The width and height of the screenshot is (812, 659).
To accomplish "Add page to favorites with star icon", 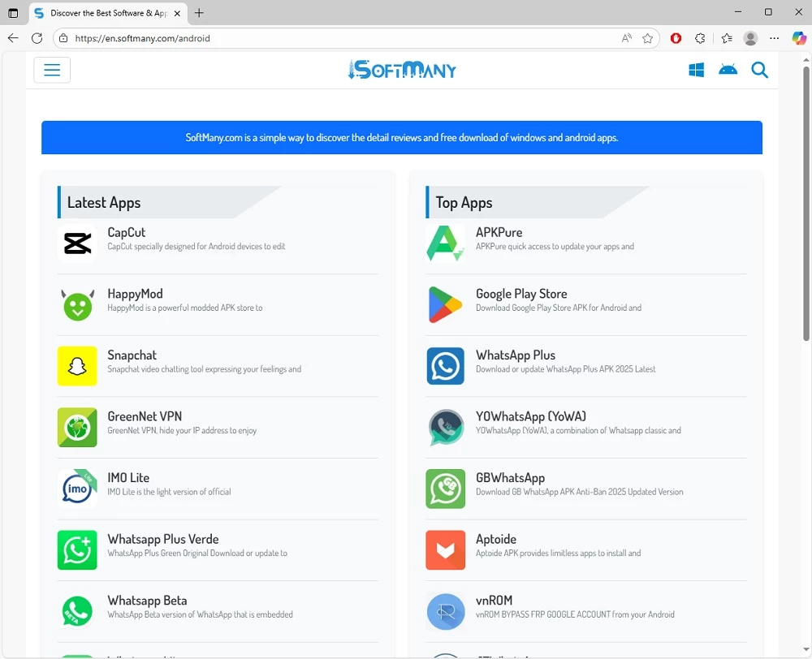I will click(647, 38).
